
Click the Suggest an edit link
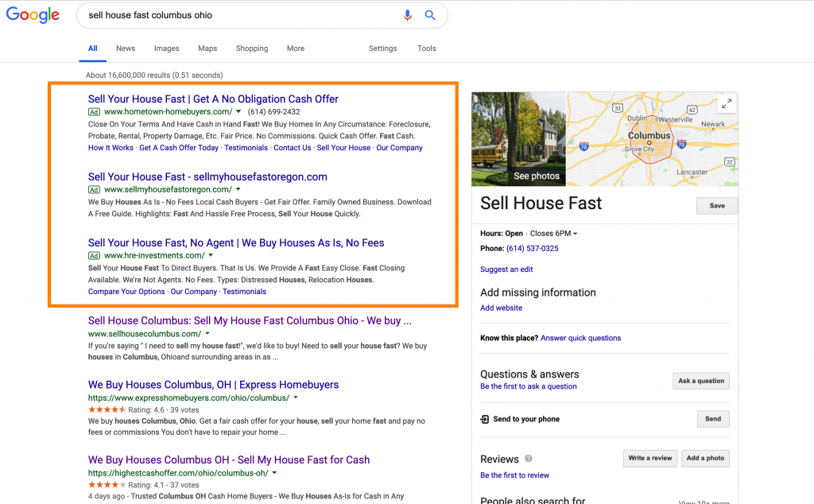tap(506, 269)
